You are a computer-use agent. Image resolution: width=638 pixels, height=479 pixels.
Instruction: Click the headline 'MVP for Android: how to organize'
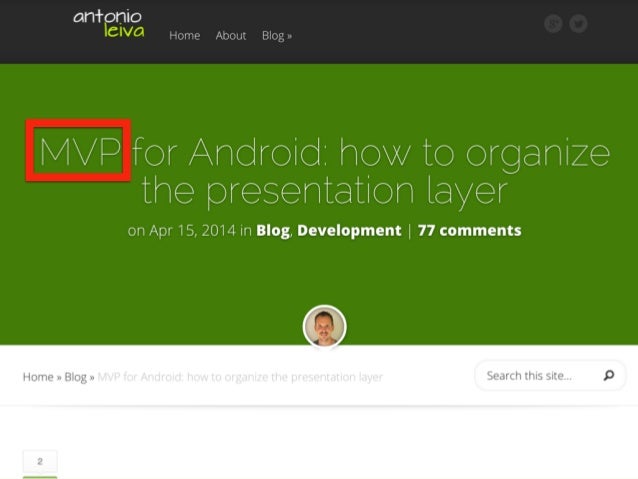pyautogui.click(x=325, y=153)
